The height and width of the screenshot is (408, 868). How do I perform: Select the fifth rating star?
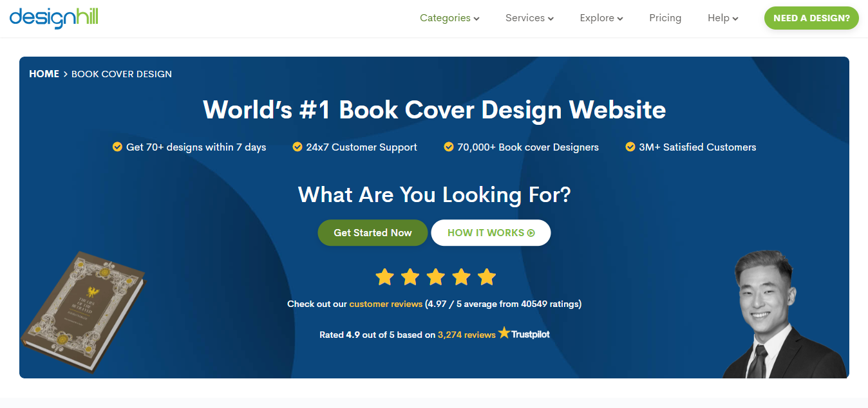[x=487, y=276]
